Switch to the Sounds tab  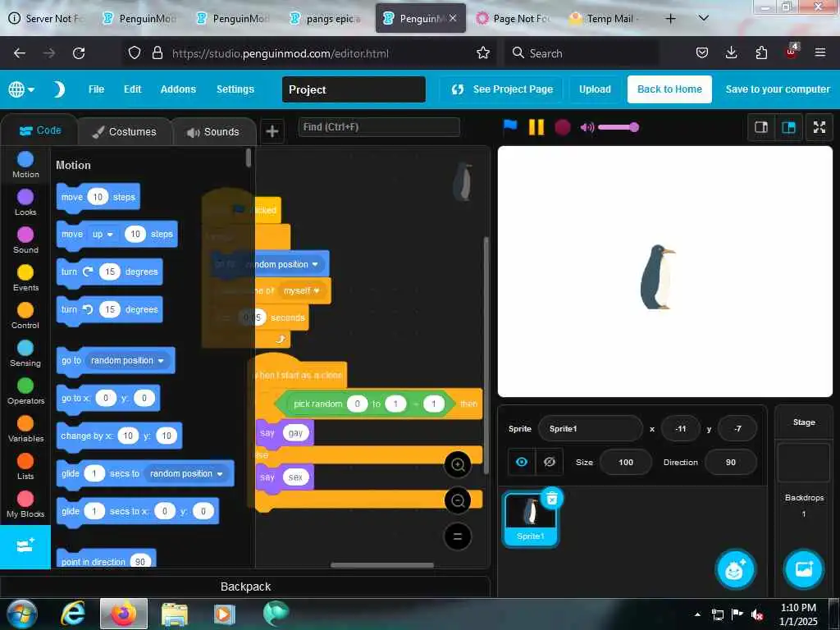click(x=213, y=132)
